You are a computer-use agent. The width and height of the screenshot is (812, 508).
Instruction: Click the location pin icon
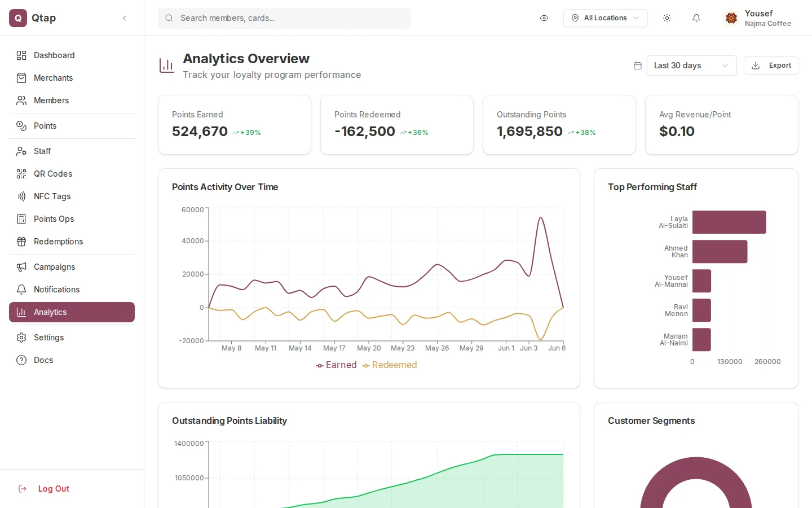click(x=575, y=18)
